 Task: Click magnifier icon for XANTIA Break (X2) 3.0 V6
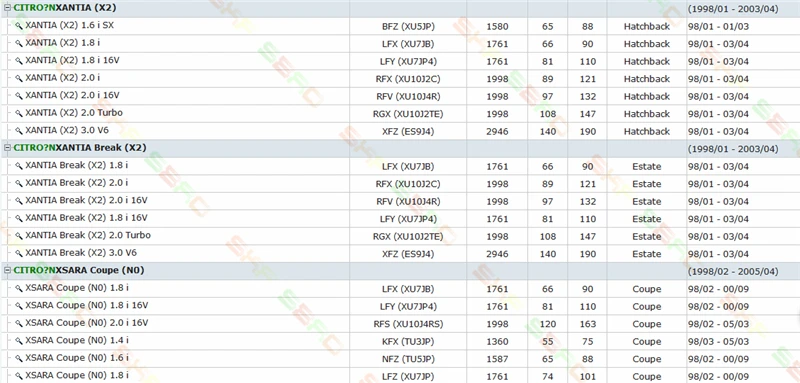(x=19, y=253)
